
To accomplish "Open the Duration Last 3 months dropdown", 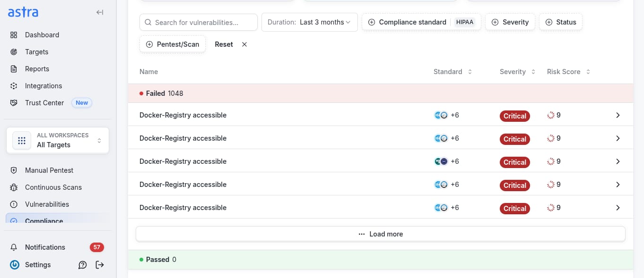I will (310, 22).
